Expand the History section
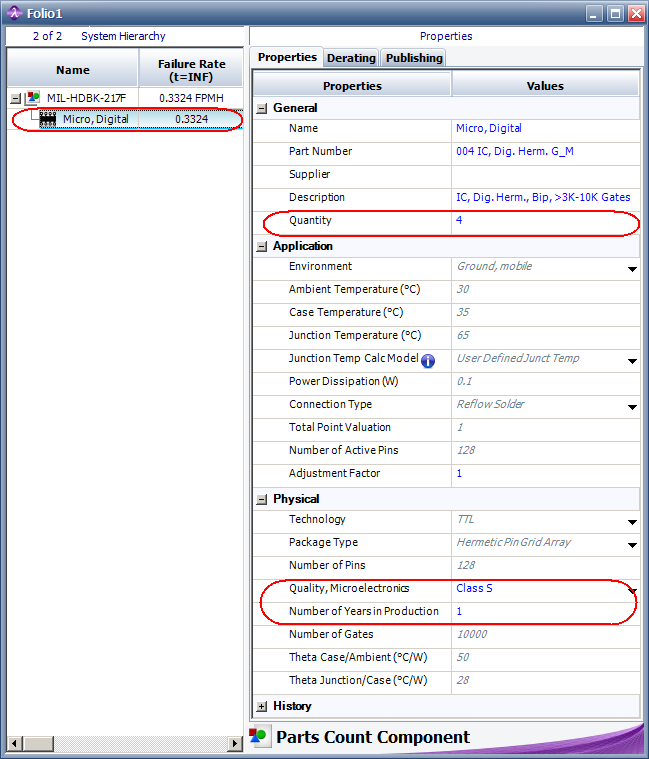The width and height of the screenshot is (649, 759). [x=262, y=706]
